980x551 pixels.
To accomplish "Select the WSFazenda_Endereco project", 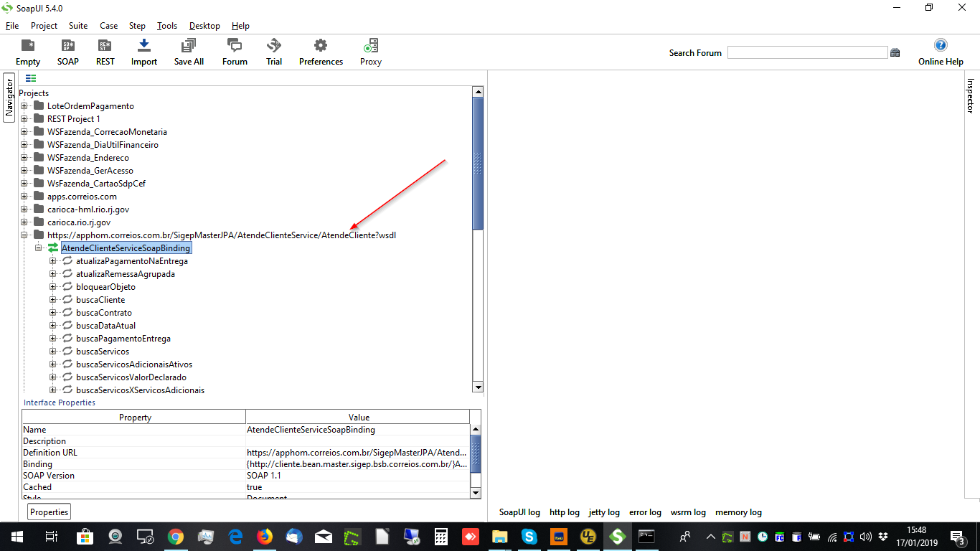I will (x=88, y=158).
